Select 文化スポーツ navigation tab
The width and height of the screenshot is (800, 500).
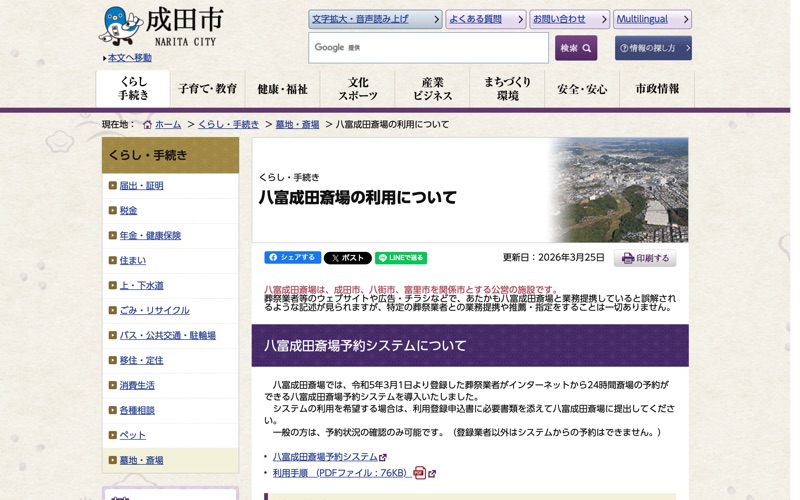pyautogui.click(x=358, y=89)
